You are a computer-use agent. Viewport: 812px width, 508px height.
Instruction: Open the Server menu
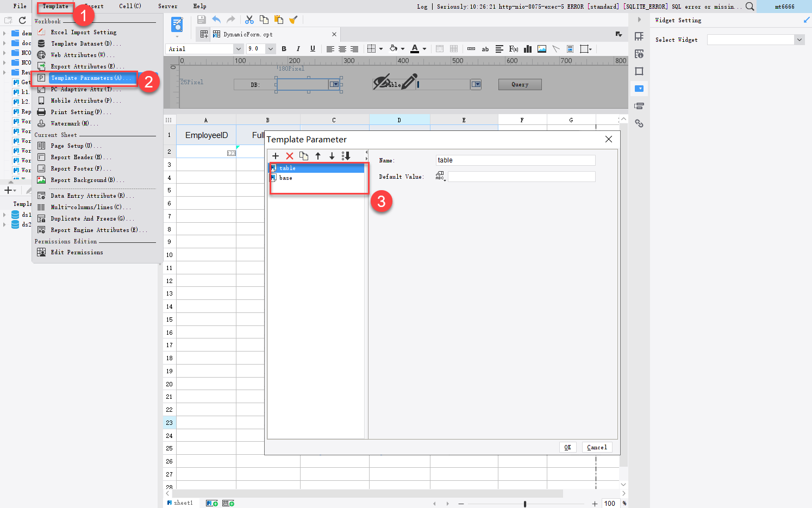[x=167, y=6]
